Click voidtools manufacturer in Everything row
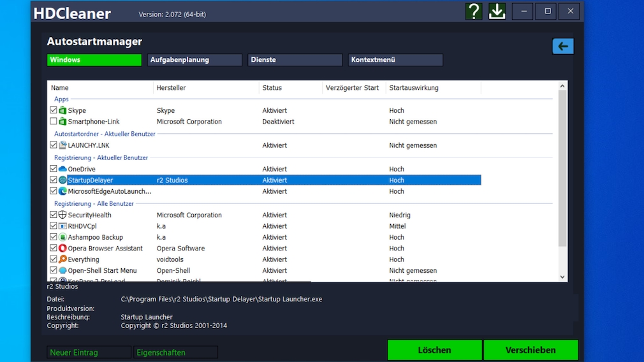Screen dimensions: 644x362 (x=170, y=259)
